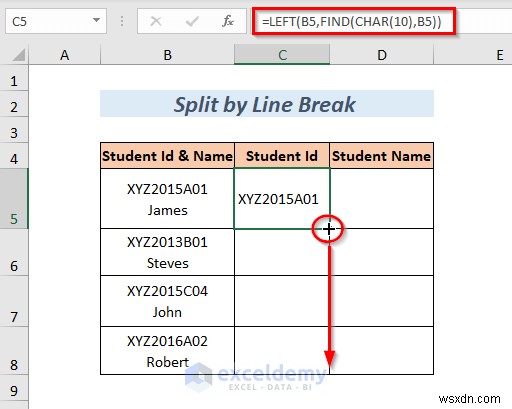Viewport: 512px width, 409px height.
Task: Select empty Student Id cell beside Robert
Action: (282, 351)
